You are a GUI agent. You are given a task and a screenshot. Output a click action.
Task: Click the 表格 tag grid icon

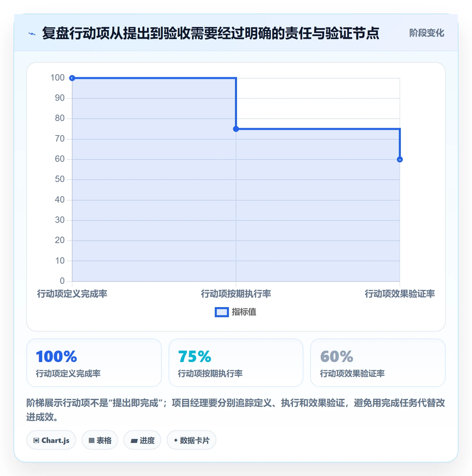point(91,441)
